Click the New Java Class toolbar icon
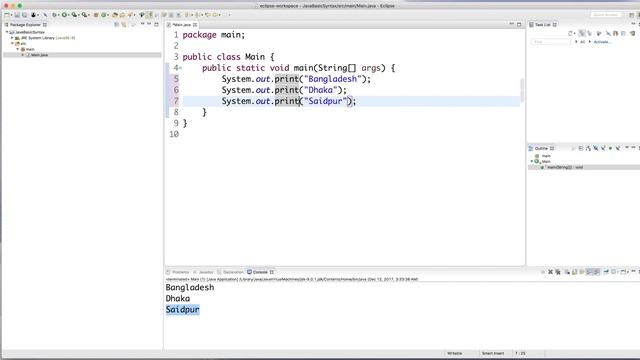 tap(104, 15)
